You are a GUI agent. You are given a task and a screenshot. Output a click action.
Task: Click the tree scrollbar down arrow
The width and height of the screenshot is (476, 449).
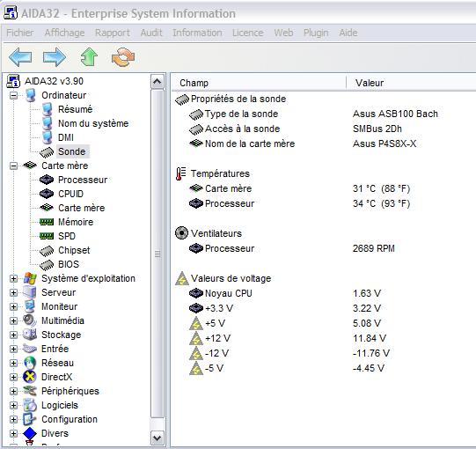point(157,438)
